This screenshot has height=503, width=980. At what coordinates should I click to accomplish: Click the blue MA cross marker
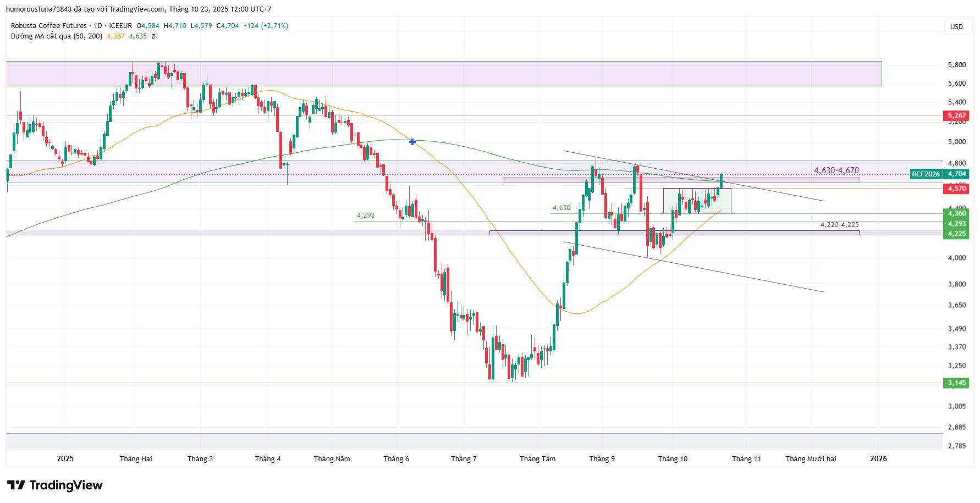point(412,142)
